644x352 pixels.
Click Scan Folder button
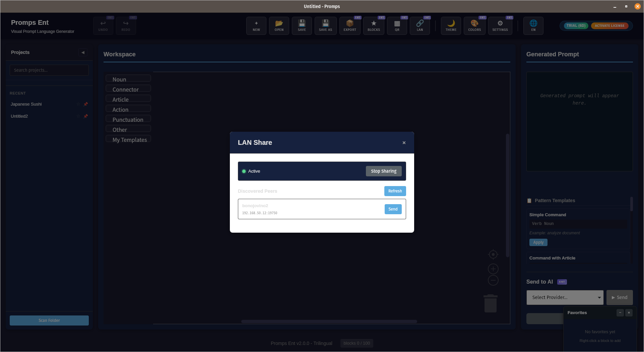click(x=49, y=320)
